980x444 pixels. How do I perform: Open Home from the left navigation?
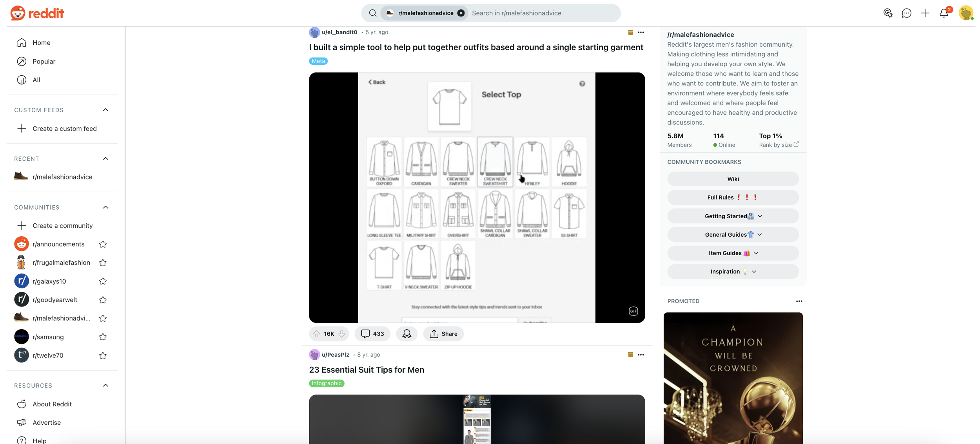pos(41,43)
